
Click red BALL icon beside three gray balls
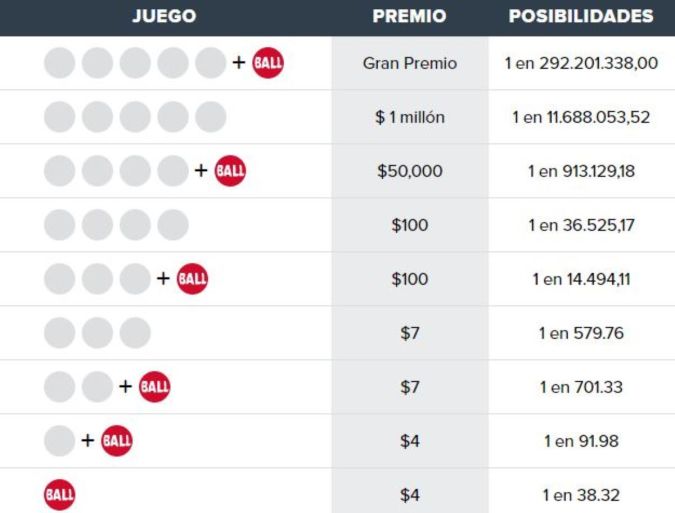192,279
